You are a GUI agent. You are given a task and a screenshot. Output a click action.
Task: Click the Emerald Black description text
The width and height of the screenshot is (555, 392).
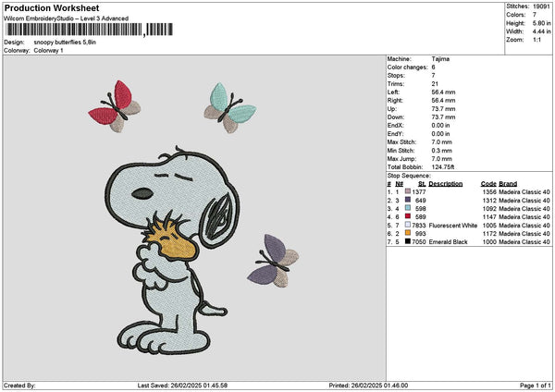coord(448,242)
